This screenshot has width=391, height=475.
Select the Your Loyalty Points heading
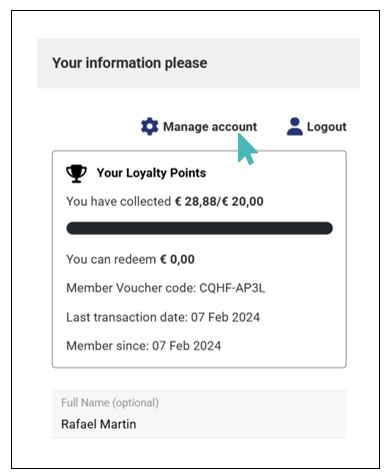[x=151, y=173]
